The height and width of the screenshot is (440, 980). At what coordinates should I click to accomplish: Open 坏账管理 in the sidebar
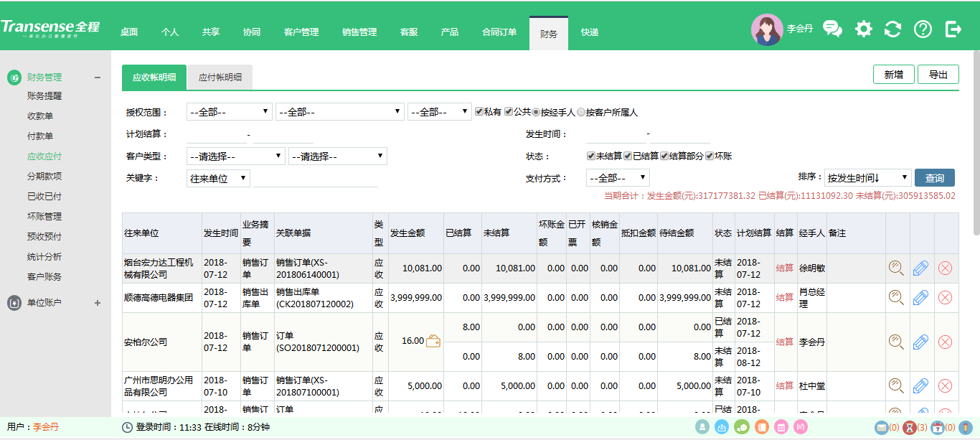44,216
